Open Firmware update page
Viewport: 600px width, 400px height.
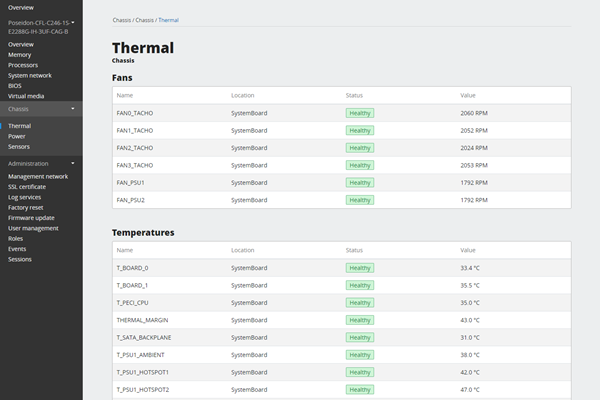coord(31,218)
